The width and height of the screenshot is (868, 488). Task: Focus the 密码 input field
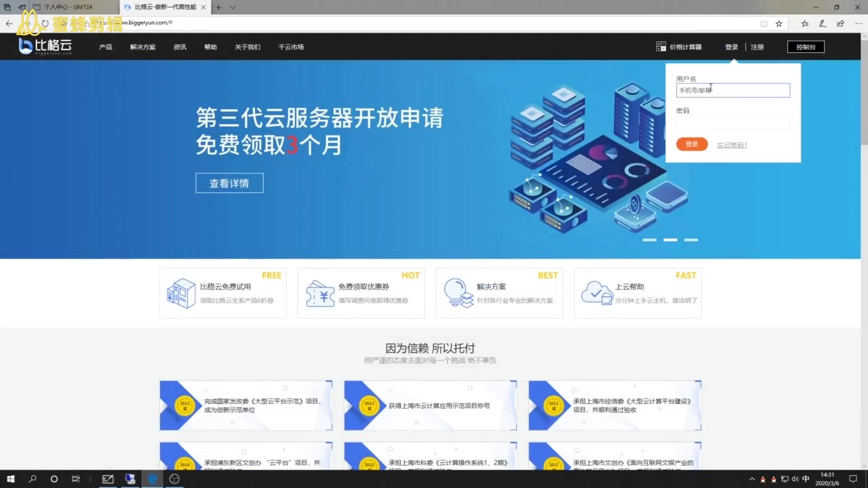(x=733, y=122)
